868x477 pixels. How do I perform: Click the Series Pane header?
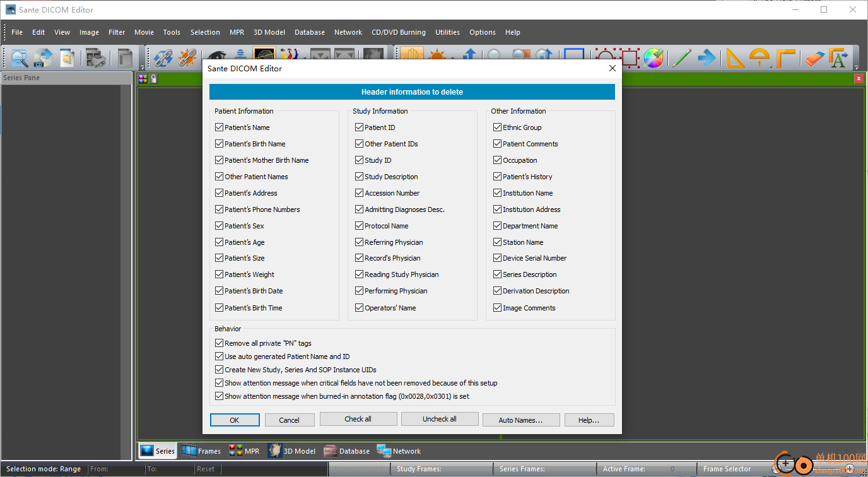point(66,78)
